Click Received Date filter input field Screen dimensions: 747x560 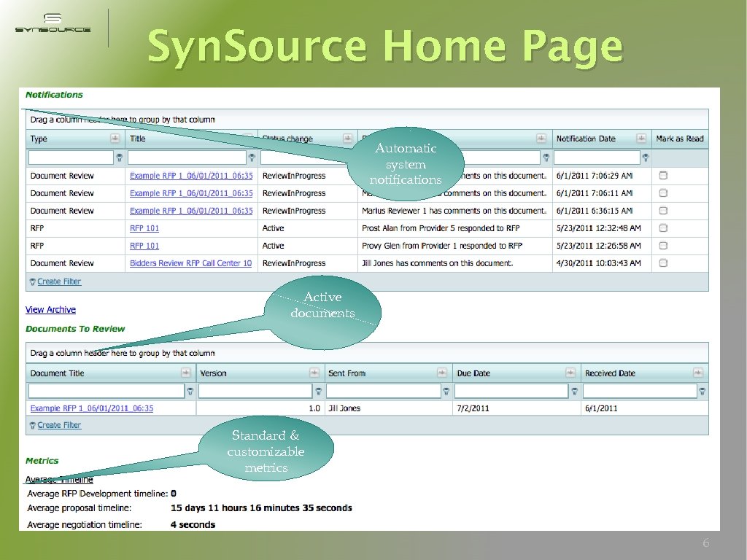coord(640,391)
